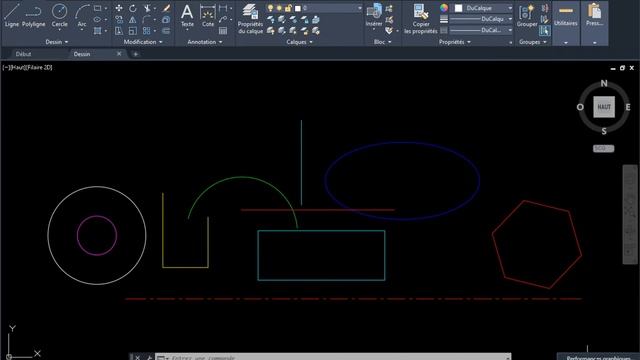Click the HAUT face of ViewCube
The image size is (640, 360).
(604, 107)
